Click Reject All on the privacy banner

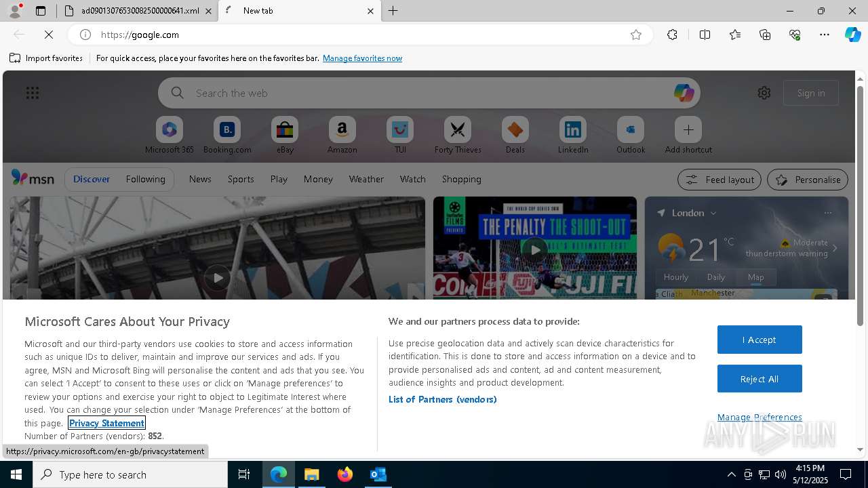(x=759, y=379)
